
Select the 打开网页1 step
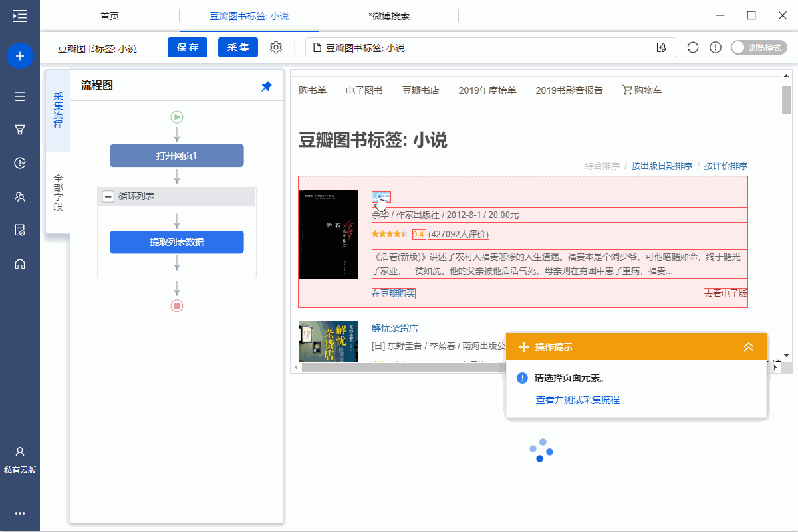tap(177, 156)
